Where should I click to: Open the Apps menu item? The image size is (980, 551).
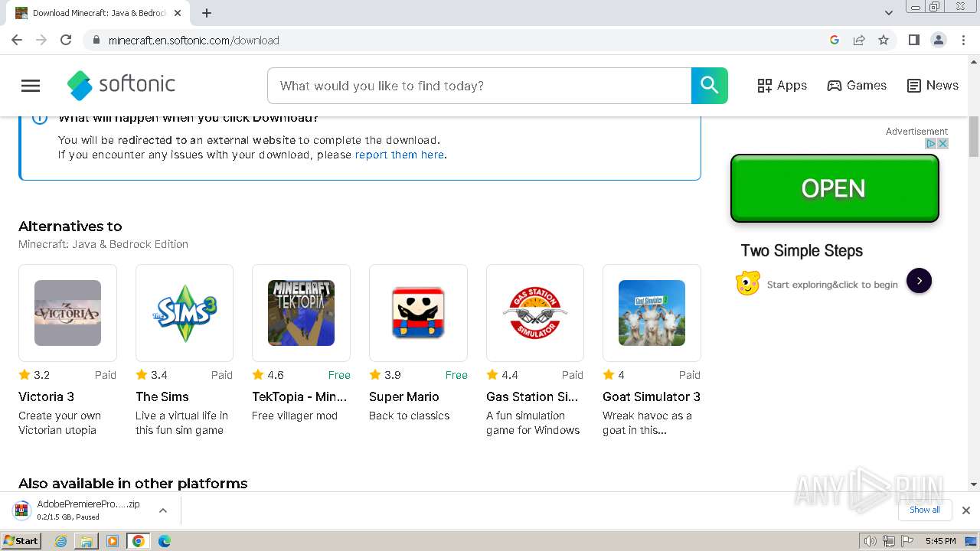tap(782, 86)
